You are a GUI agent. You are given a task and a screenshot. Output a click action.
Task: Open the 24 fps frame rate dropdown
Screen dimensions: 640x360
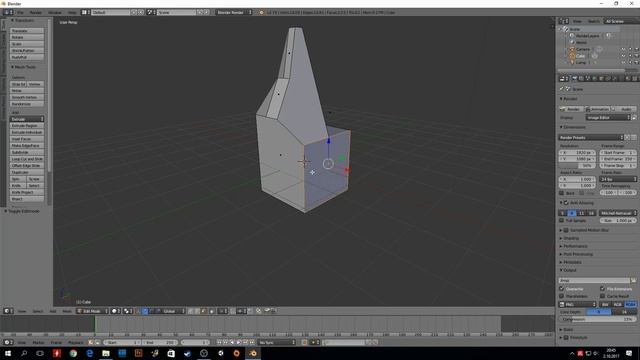pos(618,179)
